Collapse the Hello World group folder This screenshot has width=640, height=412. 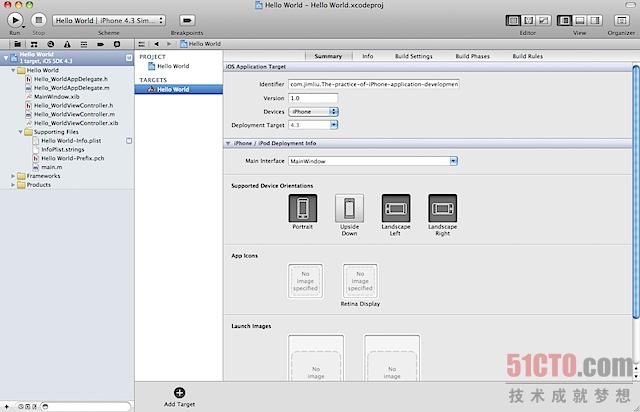coord(13,70)
